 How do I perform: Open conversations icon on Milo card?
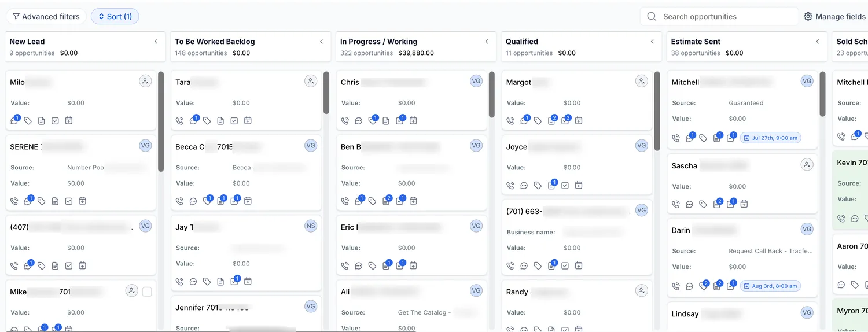coord(14,121)
